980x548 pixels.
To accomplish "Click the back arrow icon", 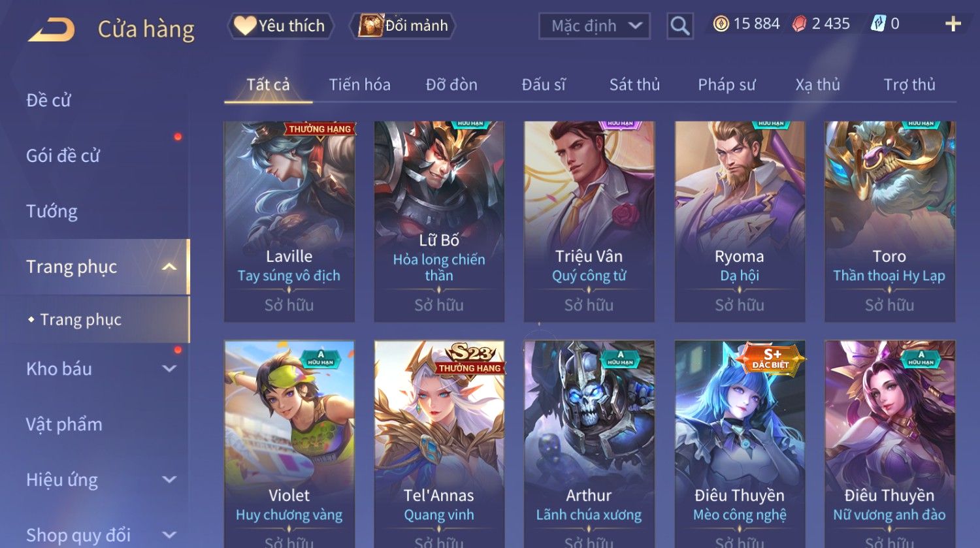I will pyautogui.click(x=52, y=29).
